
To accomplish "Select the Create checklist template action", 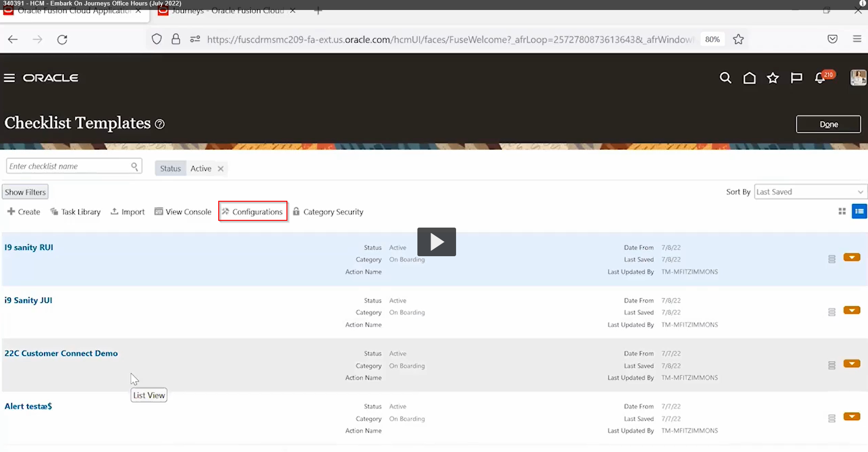I will [x=23, y=212].
